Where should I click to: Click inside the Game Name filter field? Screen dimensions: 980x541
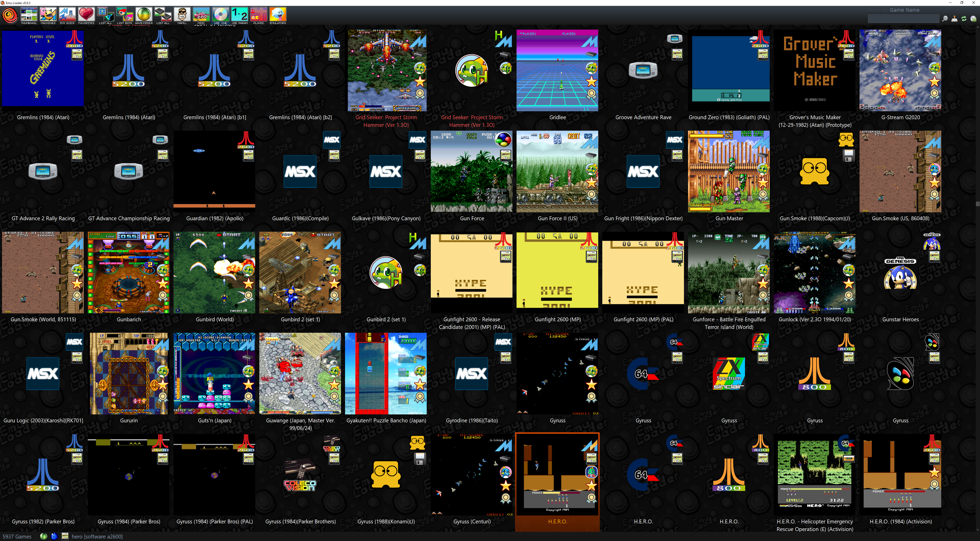click(x=903, y=19)
